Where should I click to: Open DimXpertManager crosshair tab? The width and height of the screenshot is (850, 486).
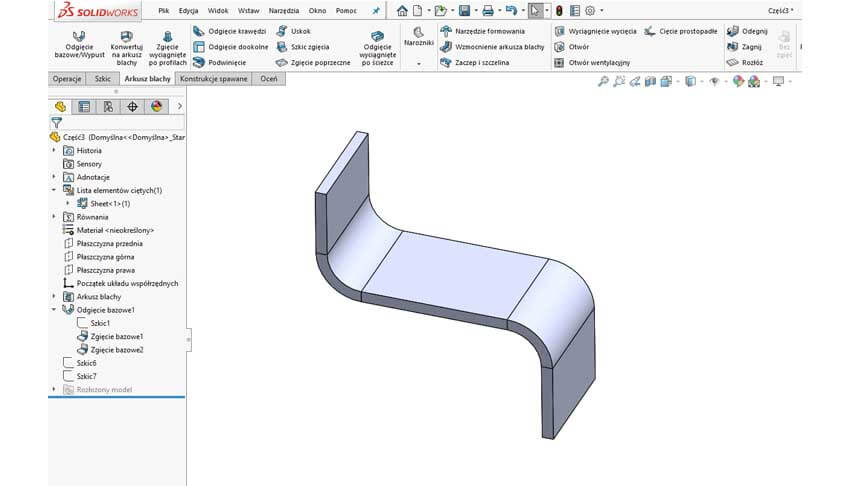coord(132,107)
